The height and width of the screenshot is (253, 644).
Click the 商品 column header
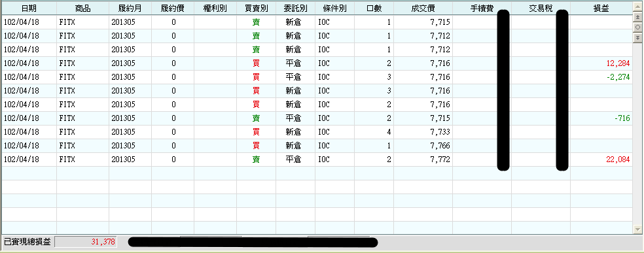pyautogui.click(x=82, y=8)
